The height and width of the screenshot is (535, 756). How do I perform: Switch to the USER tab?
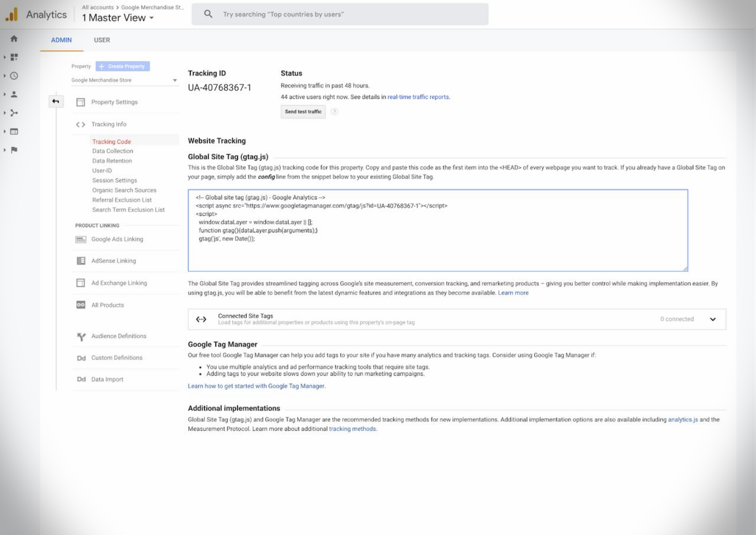coord(102,40)
